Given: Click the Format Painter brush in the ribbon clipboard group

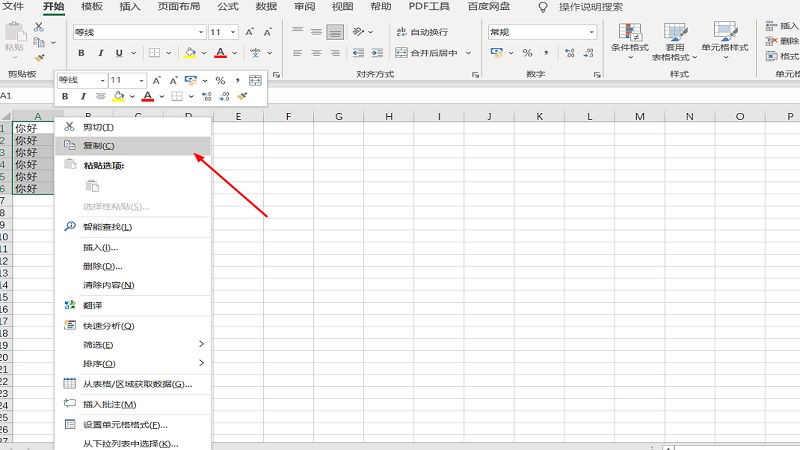Looking at the screenshot, I should click(x=39, y=58).
